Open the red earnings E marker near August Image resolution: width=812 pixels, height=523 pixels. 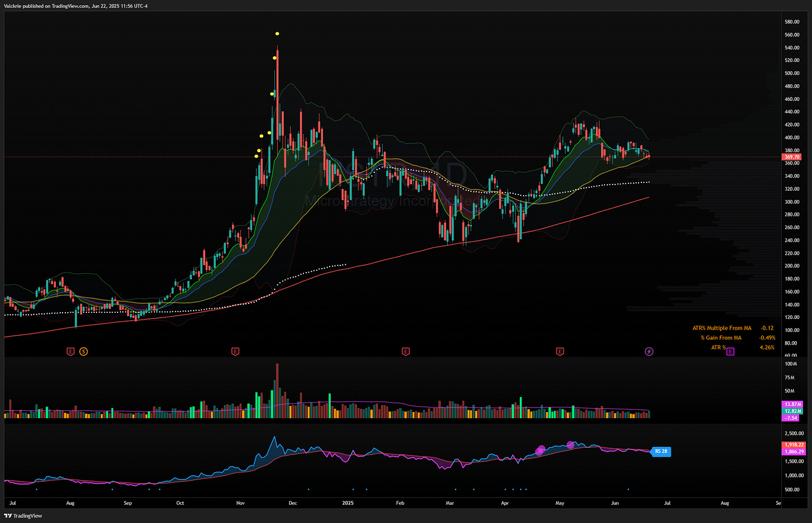coord(70,351)
